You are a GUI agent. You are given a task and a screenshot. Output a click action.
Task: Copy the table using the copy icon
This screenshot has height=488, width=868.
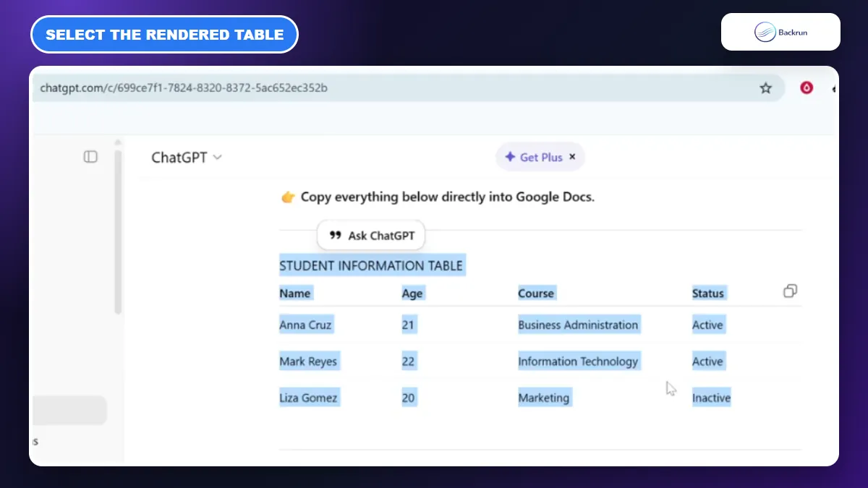point(791,291)
